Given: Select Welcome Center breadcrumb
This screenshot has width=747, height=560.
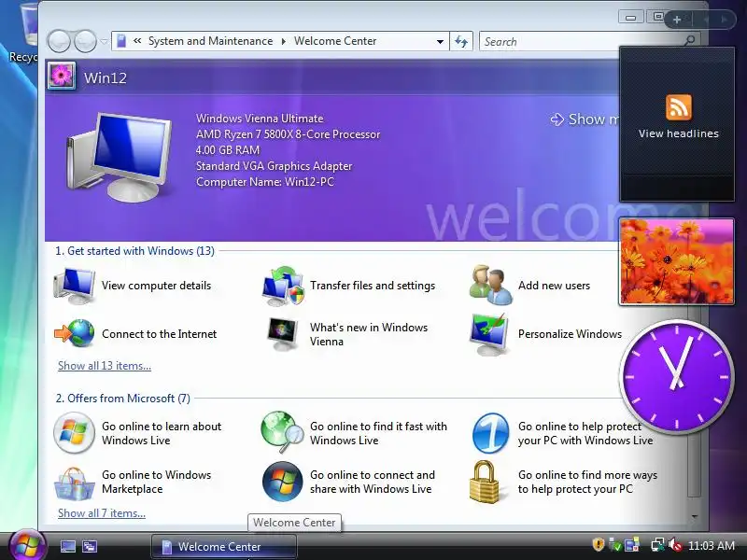Looking at the screenshot, I should coord(335,41).
